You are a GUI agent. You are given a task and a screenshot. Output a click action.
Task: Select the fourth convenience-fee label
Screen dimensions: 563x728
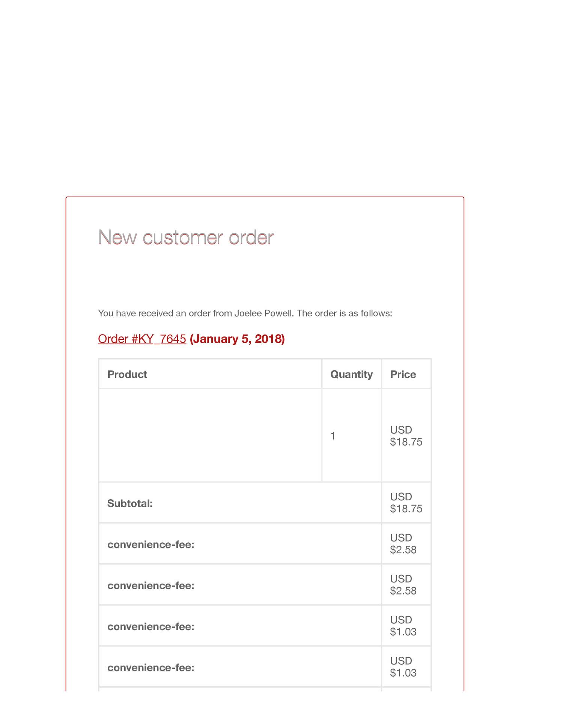point(151,668)
